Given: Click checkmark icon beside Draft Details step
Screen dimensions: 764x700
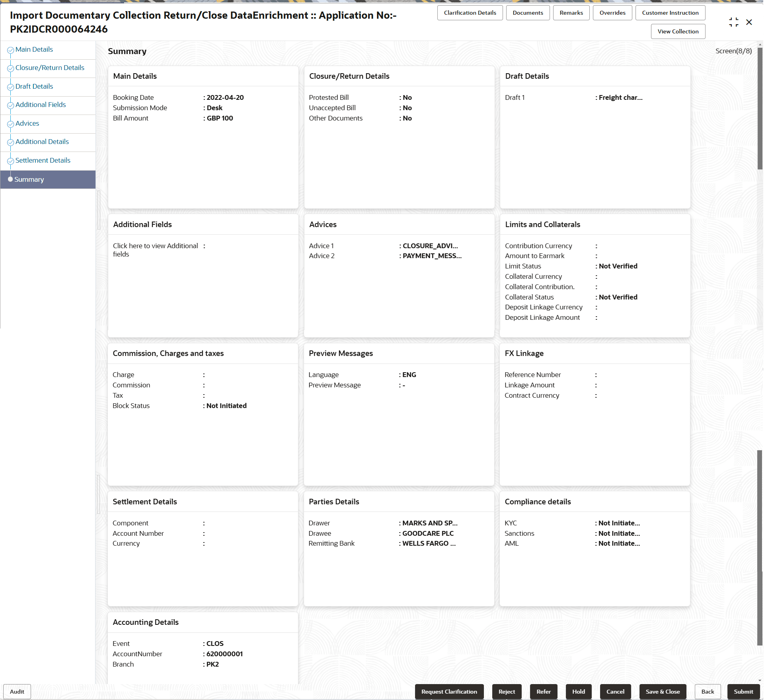Looking at the screenshot, I should pyautogui.click(x=10, y=87).
